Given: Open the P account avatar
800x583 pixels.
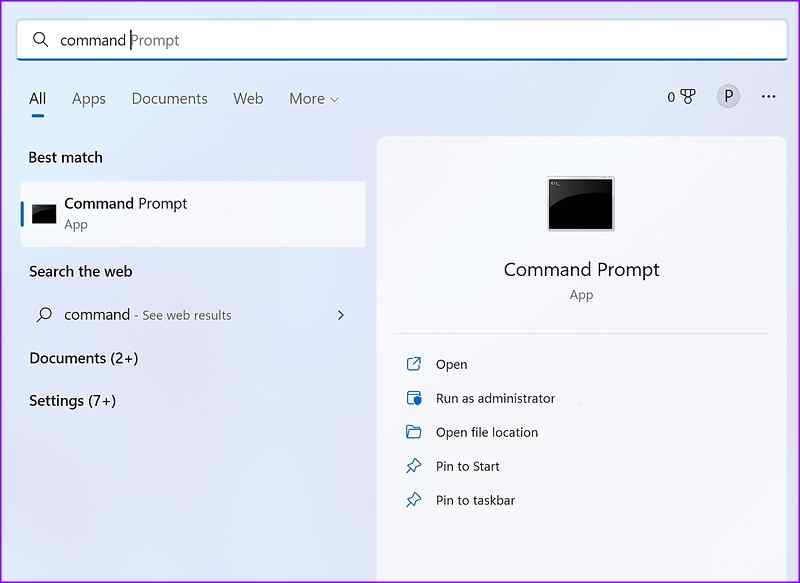Looking at the screenshot, I should coord(728,96).
